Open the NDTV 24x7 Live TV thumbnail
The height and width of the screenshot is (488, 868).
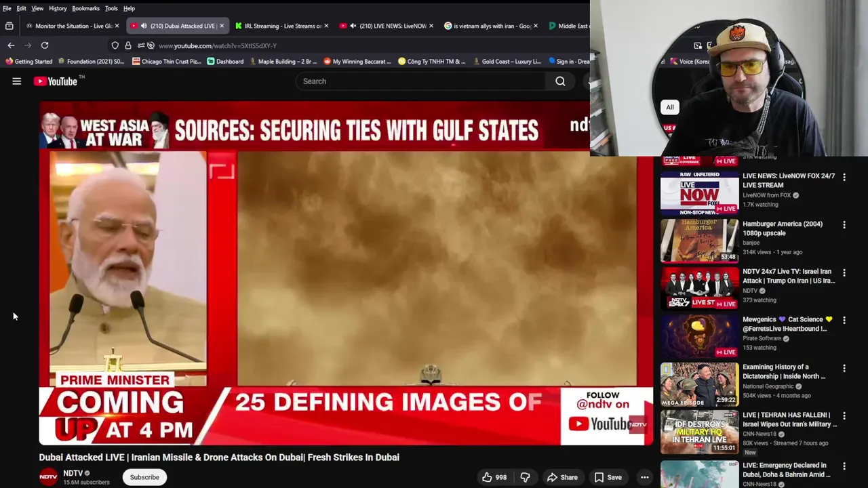pos(700,288)
